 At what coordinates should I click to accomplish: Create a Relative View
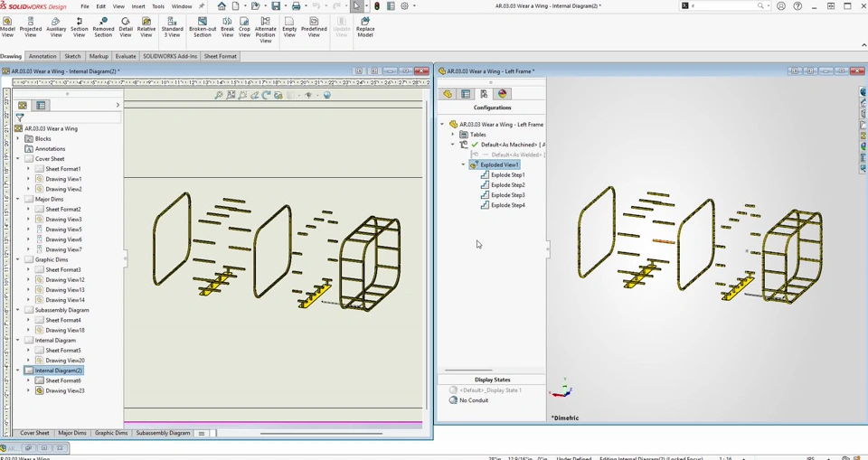146,26
